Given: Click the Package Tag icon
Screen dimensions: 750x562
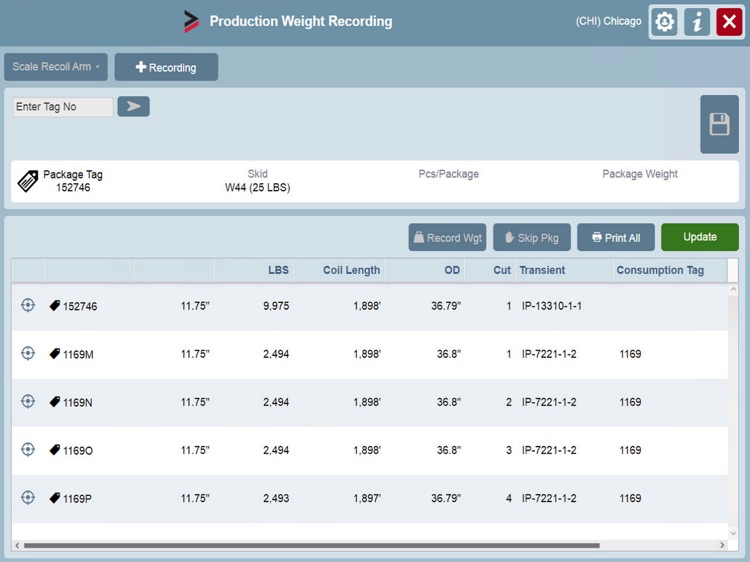Looking at the screenshot, I should pyautogui.click(x=28, y=181).
